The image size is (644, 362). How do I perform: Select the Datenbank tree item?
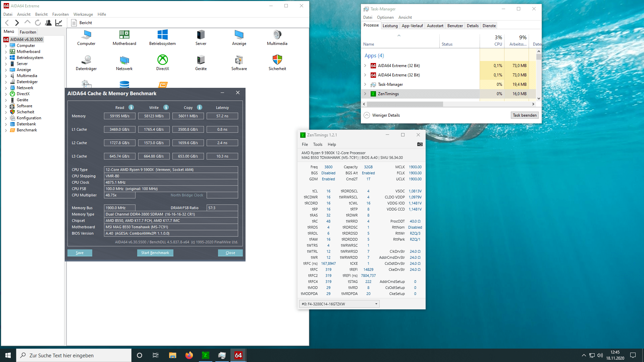click(26, 124)
